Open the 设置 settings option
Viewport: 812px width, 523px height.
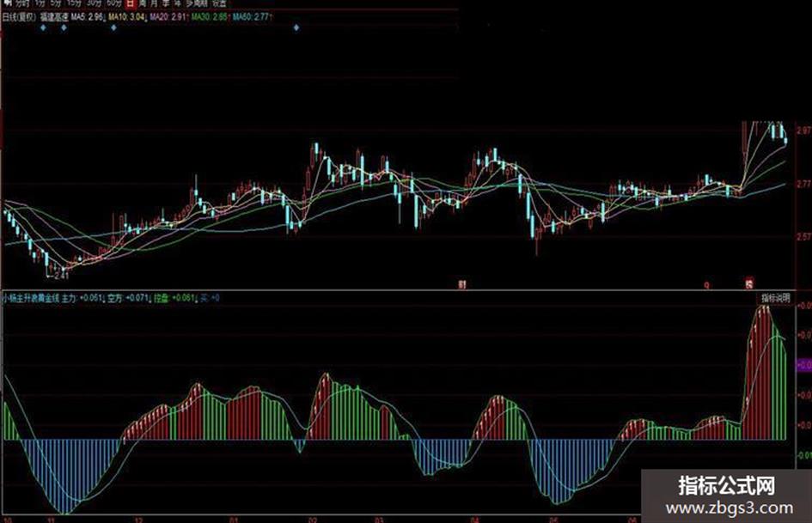click(x=219, y=3)
